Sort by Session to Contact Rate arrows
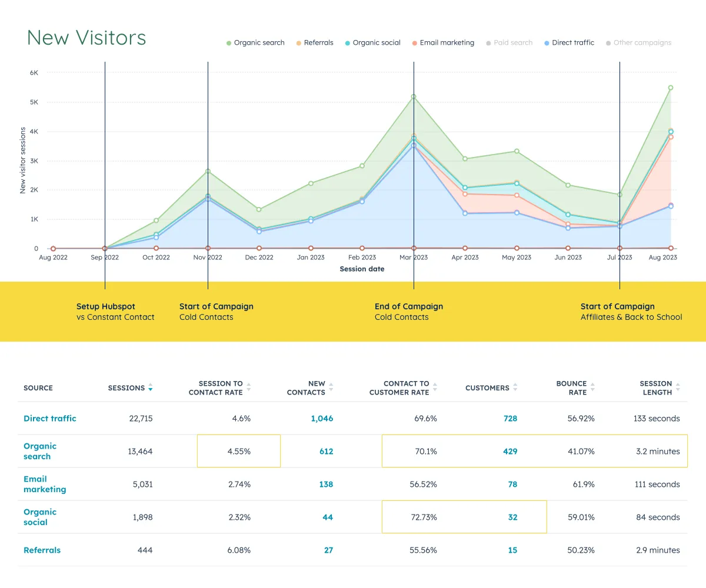The image size is (706, 588). [249, 387]
